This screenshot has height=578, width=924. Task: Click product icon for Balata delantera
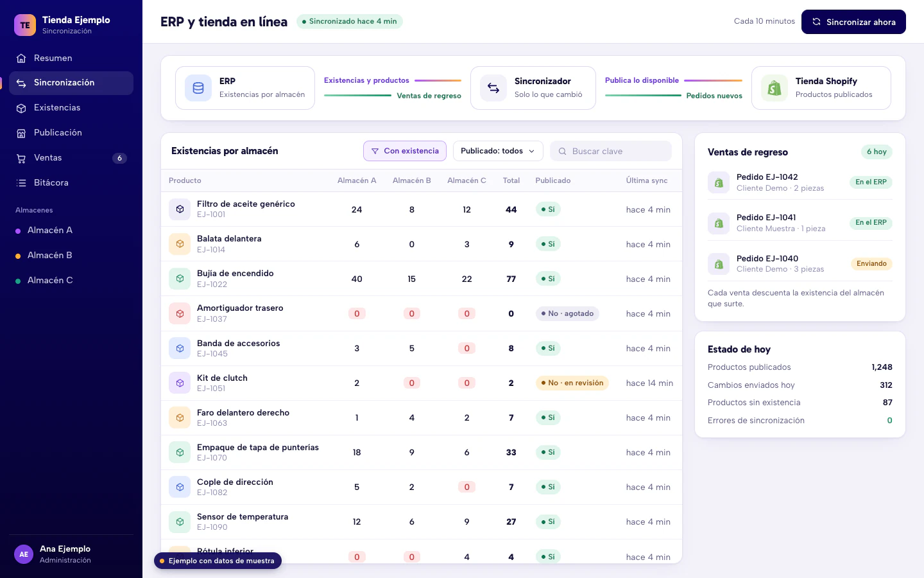click(180, 244)
